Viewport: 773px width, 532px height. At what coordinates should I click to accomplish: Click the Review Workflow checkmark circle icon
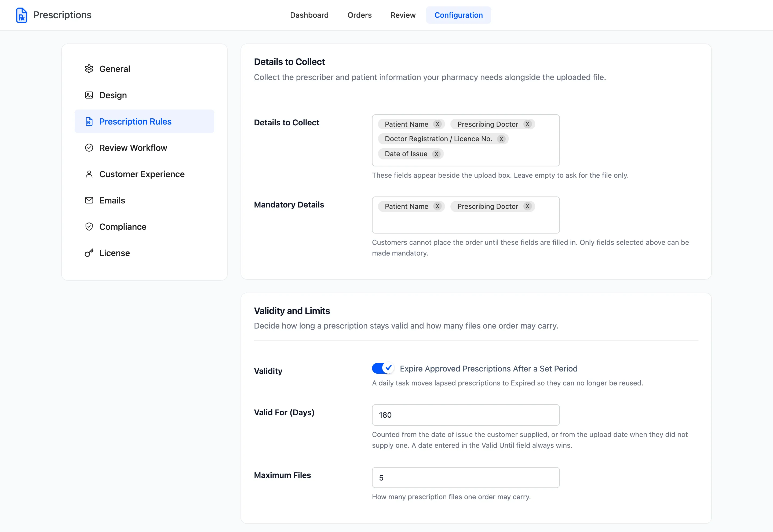pos(89,148)
